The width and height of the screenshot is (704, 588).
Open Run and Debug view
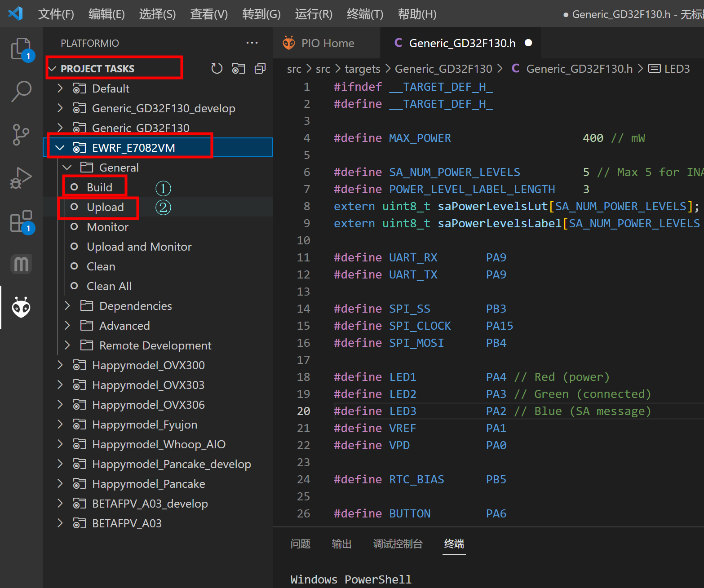pyautogui.click(x=21, y=178)
